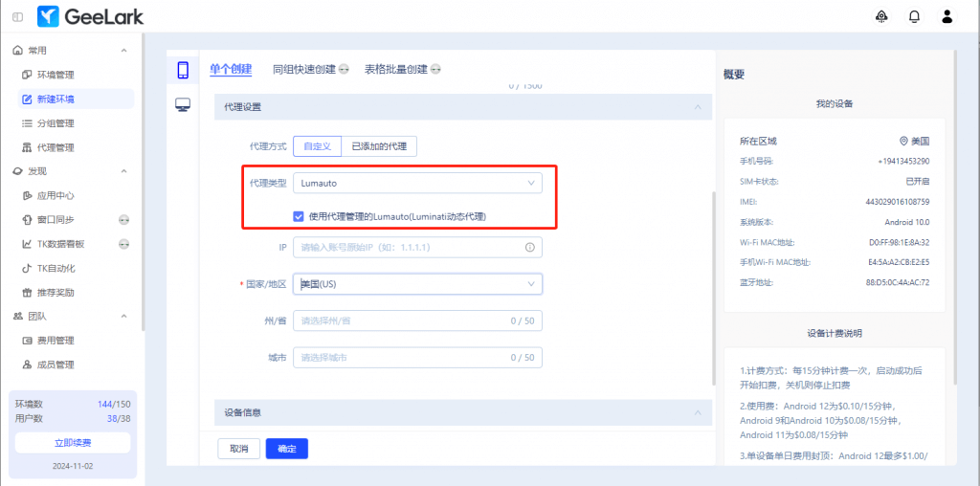980x486 pixels.
Task: Toggle the sidebar collapse icon
Action: coord(18,16)
